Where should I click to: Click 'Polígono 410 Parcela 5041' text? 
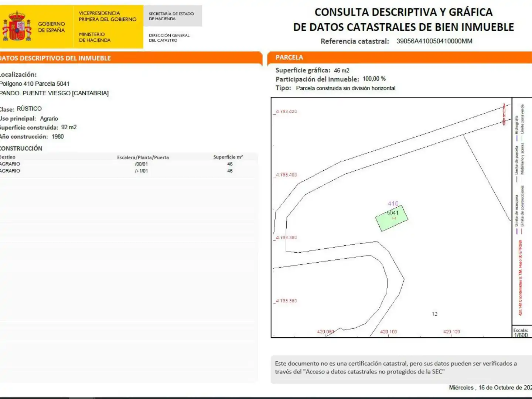pos(35,84)
